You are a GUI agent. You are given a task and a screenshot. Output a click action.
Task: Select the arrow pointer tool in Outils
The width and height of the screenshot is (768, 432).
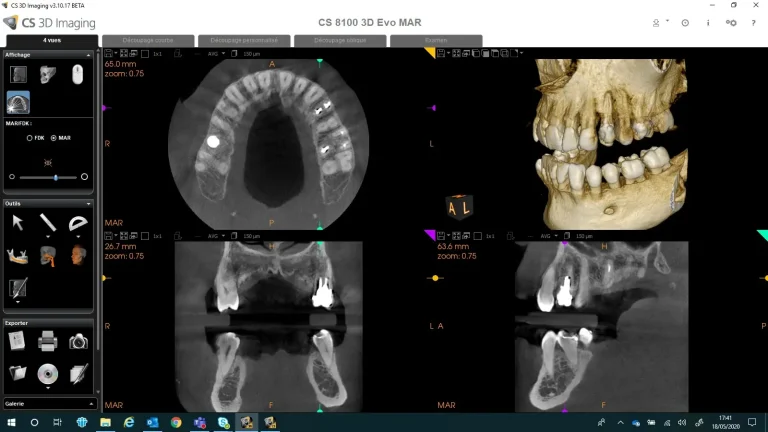pyautogui.click(x=18, y=223)
